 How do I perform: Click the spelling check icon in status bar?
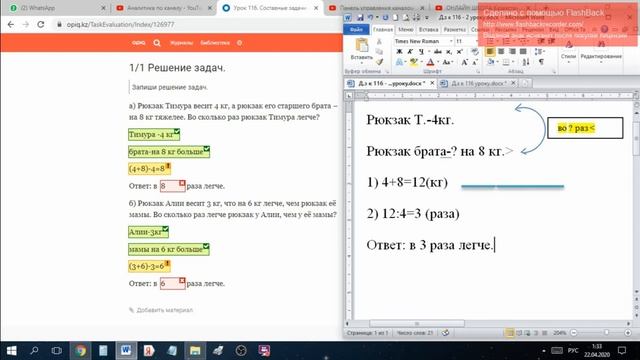(445, 333)
